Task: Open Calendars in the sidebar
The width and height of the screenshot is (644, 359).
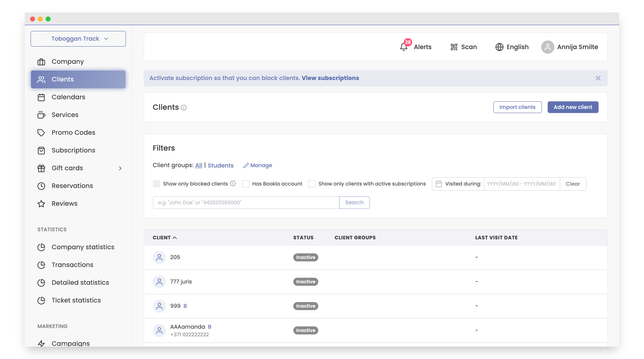Action: [68, 97]
